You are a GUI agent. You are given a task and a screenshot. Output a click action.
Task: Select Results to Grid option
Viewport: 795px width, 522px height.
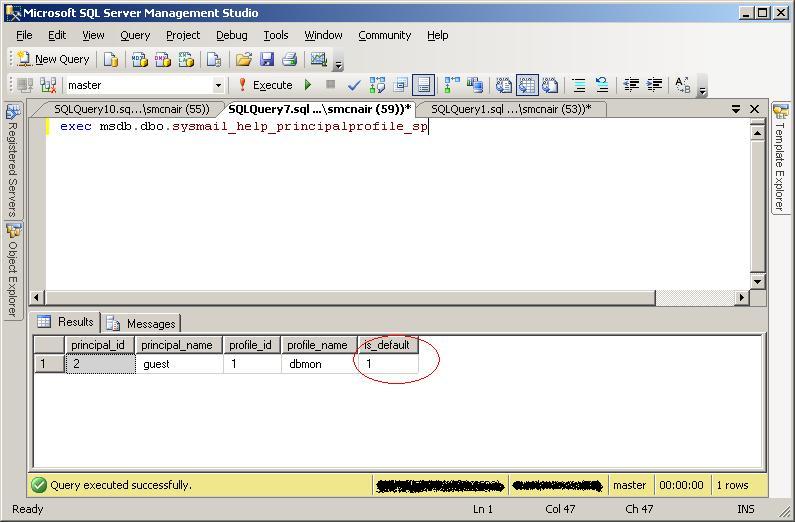pos(527,85)
